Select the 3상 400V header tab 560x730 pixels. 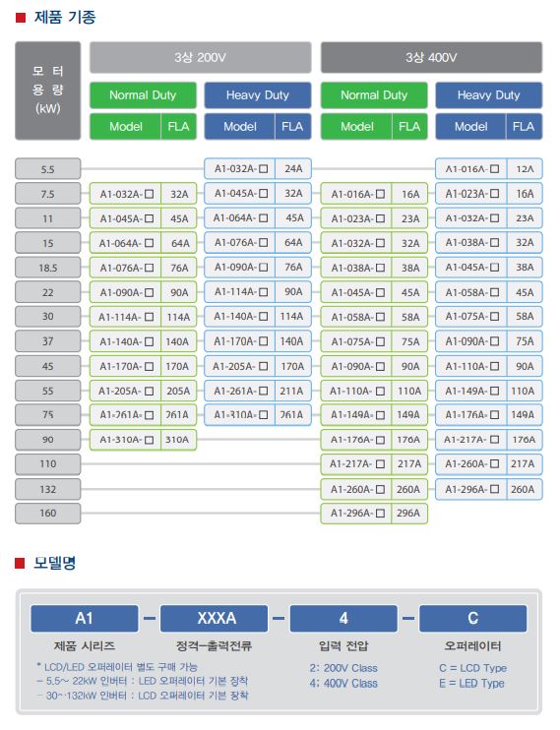(x=431, y=57)
